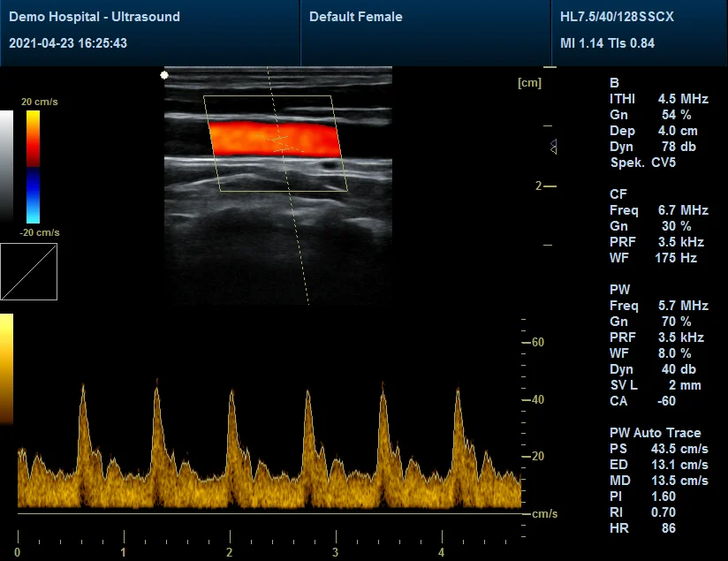Viewport: 728px width, 561px height.
Task: Click the MI 1.14 TIs 0.84 safety indicator
Action: point(608,42)
